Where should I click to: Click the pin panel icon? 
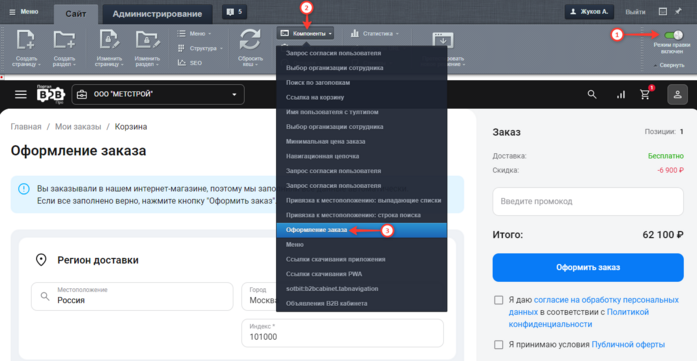coord(678,12)
